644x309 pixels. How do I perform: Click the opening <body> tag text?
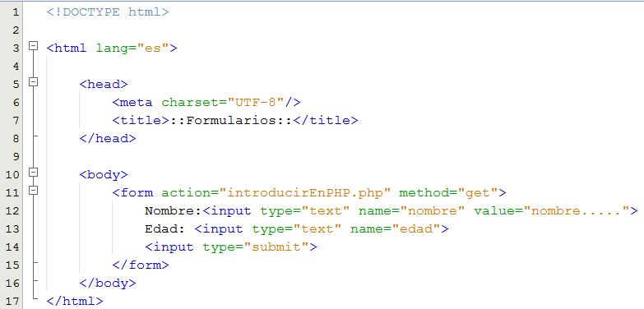pos(104,174)
